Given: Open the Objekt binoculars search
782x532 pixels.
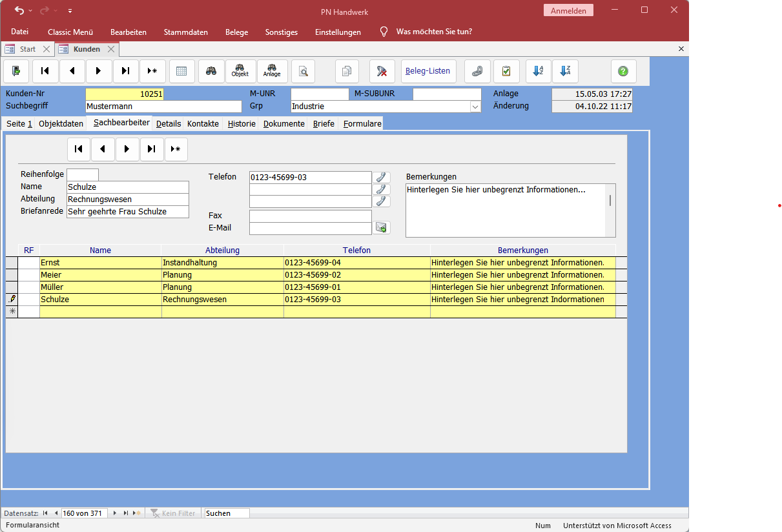Looking at the screenshot, I should point(240,71).
